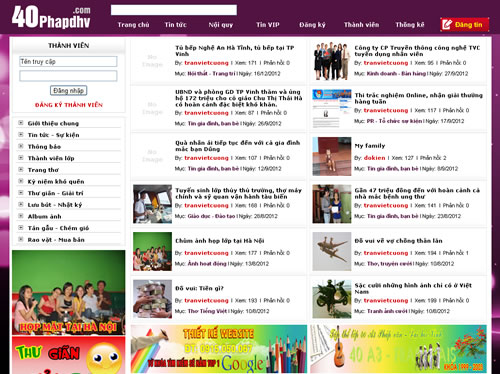Viewport: 500px width, 374px height.
Task: Expand Rao vặt - Mua bán category
Action: click(56, 239)
